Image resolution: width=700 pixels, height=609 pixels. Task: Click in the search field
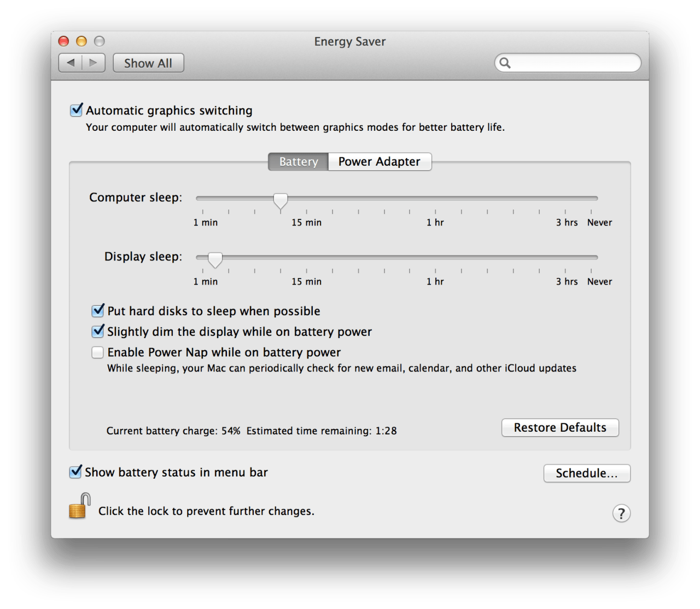click(x=568, y=63)
